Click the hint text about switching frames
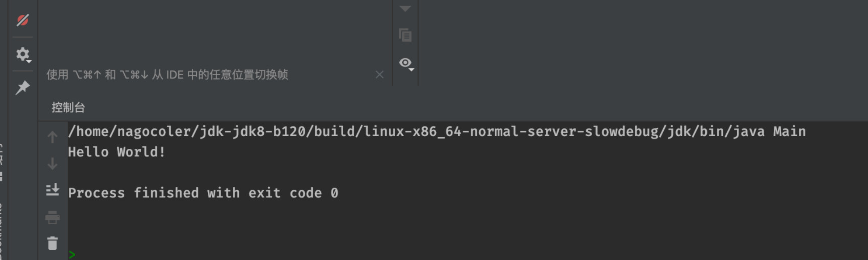The height and width of the screenshot is (260, 868). click(167, 75)
